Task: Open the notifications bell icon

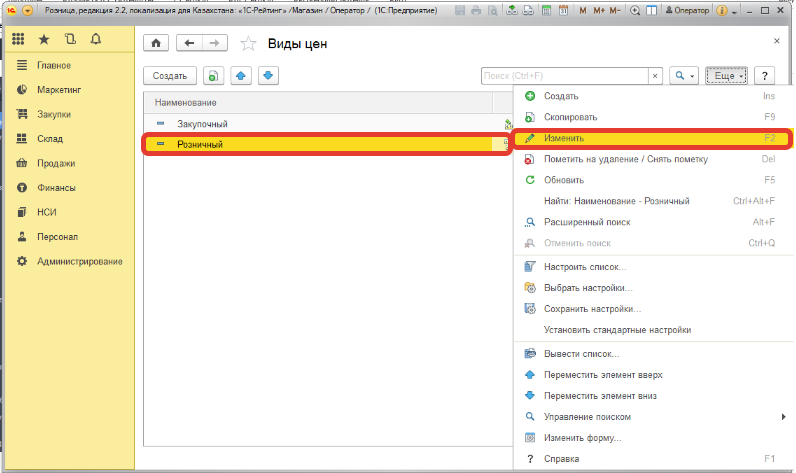Action: [x=95, y=40]
